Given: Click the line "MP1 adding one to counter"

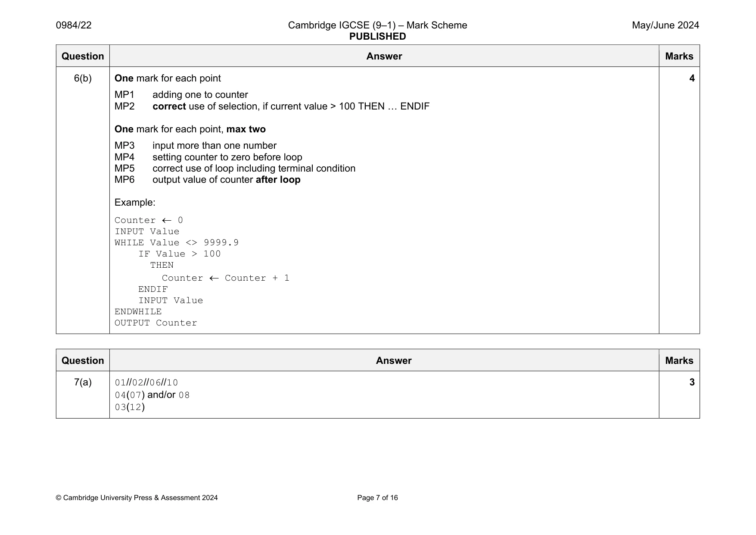Looking at the screenshot, I should (x=181, y=95).
